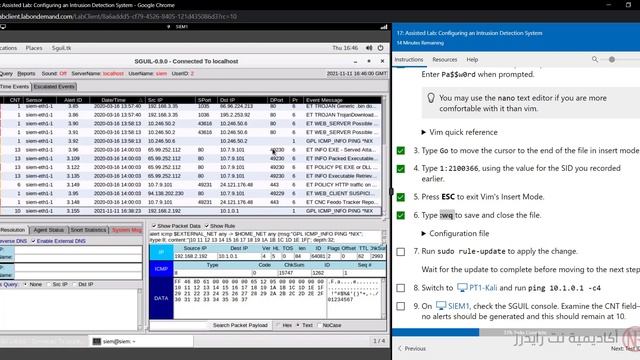Image resolution: width=640 pixels, height=360 pixels.
Task: Open the Places menu
Action: pyautogui.click(x=34, y=48)
